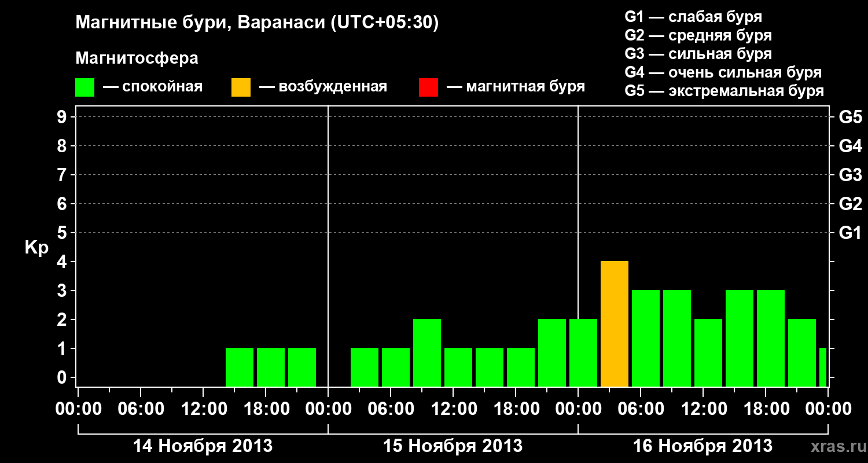Screen dimensions: 868x463
Task: Click the 'Магнитосфера' heading
Action: pyautogui.click(x=137, y=58)
